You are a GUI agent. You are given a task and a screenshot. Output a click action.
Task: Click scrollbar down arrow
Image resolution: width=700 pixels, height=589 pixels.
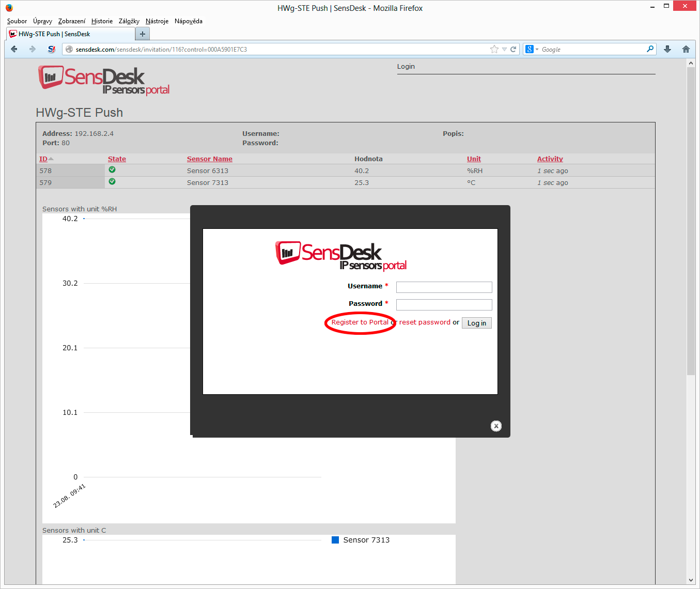[x=691, y=580]
